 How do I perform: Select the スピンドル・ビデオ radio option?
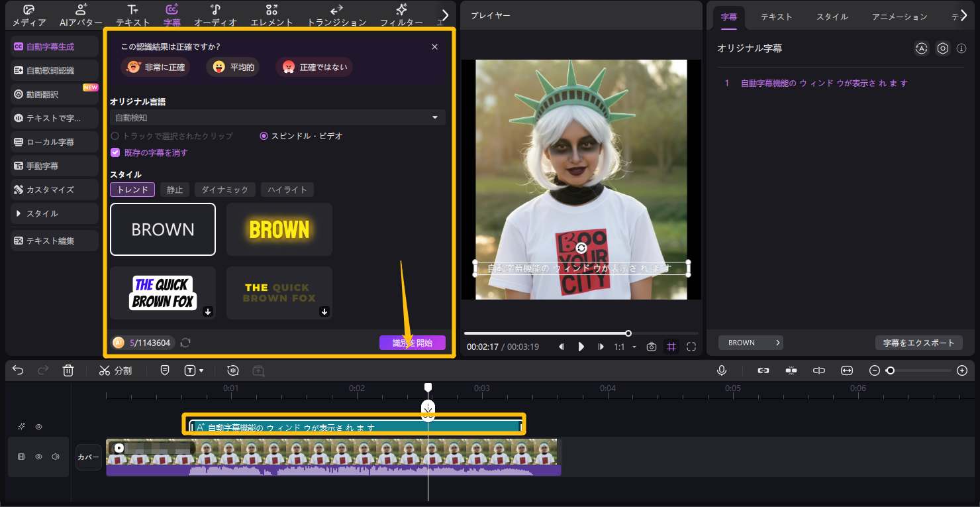pos(264,136)
